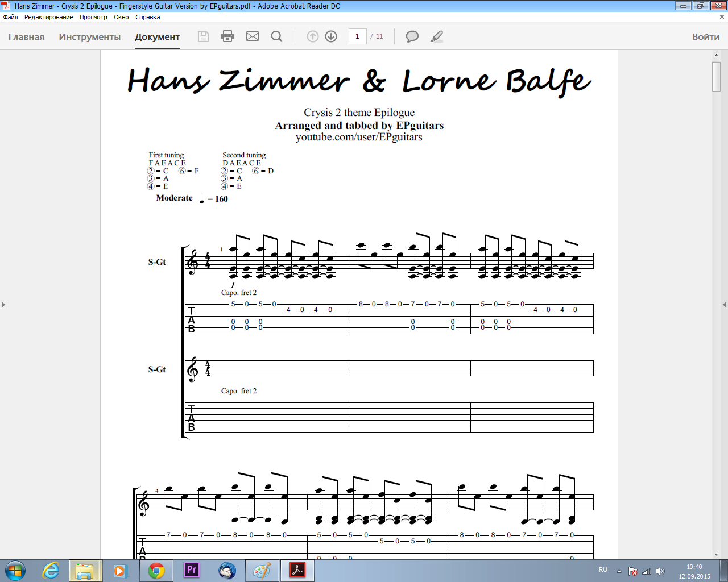Go to previous page arrow icon
Screen dimensions: 728x582
coord(313,36)
